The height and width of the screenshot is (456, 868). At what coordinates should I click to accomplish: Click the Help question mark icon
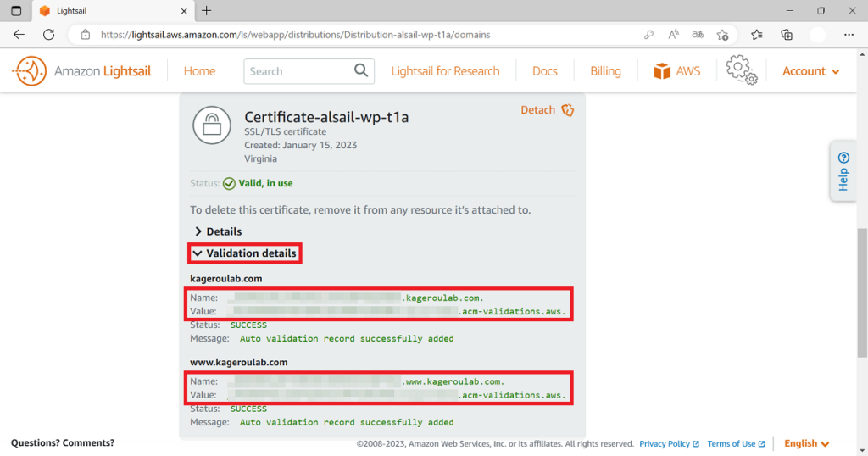click(843, 158)
